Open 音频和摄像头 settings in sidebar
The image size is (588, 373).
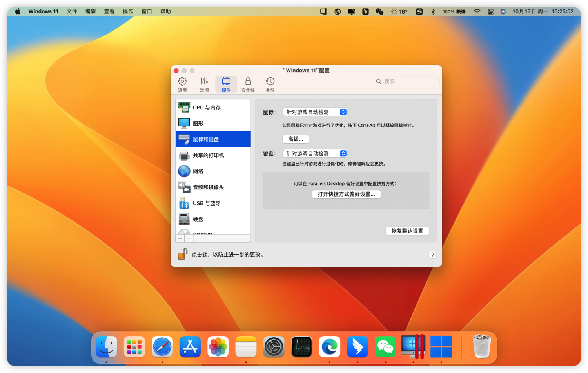[213, 187]
